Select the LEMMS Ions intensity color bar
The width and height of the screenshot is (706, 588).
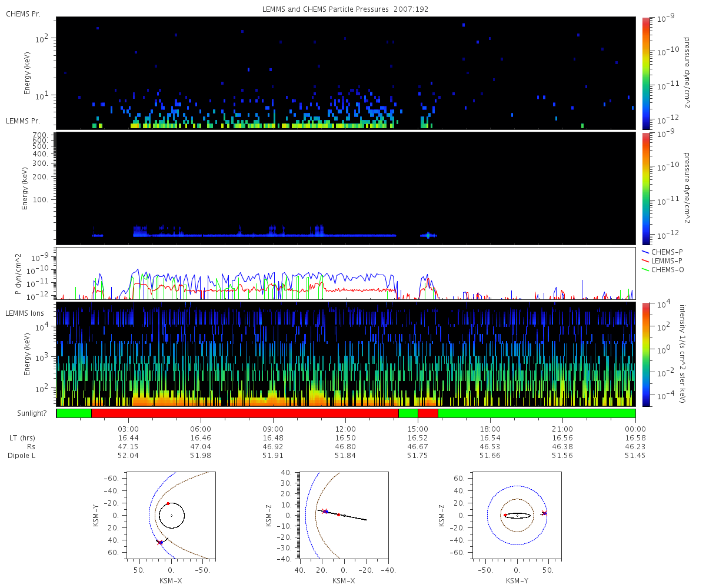pos(645,354)
